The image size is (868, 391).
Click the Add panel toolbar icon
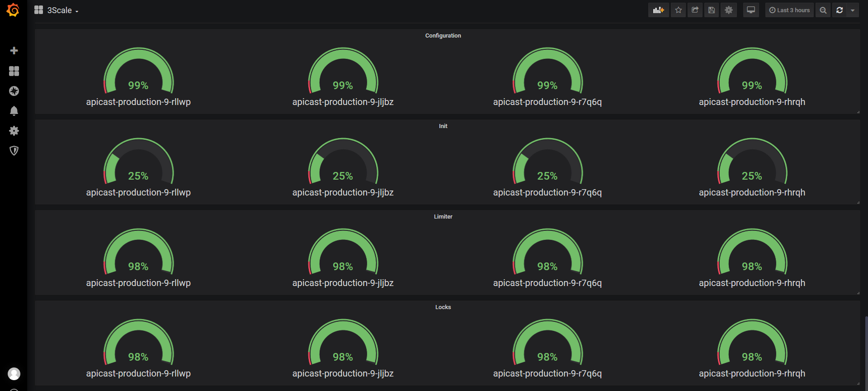pyautogui.click(x=658, y=10)
